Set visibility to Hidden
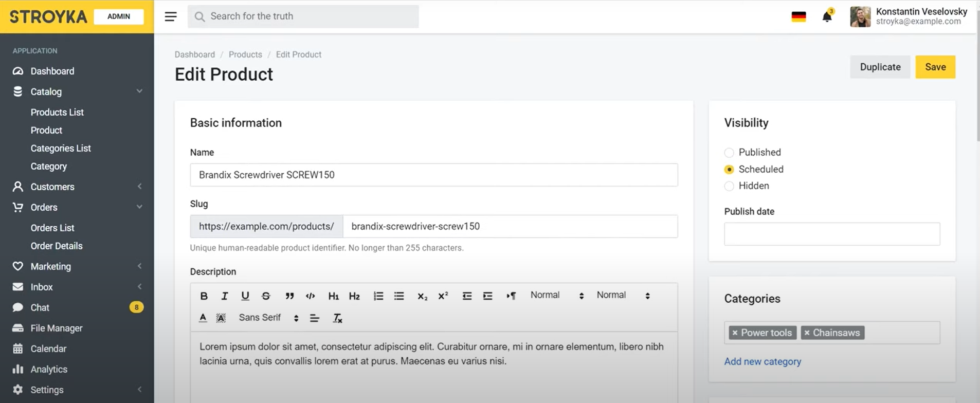980x403 pixels. click(729, 186)
